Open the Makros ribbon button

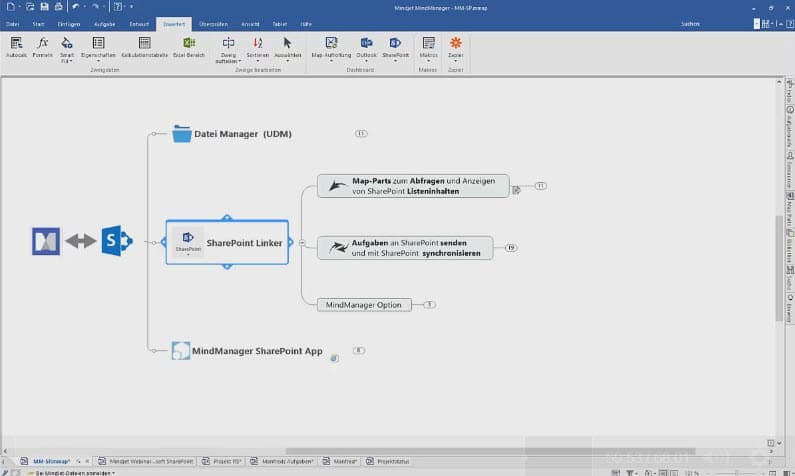(x=428, y=49)
